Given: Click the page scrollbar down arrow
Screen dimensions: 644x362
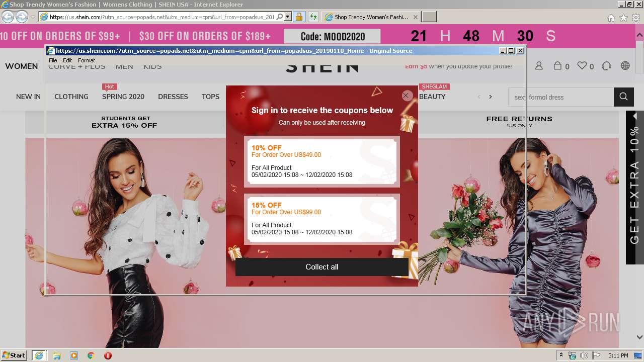Looking at the screenshot, I should [x=639, y=337].
